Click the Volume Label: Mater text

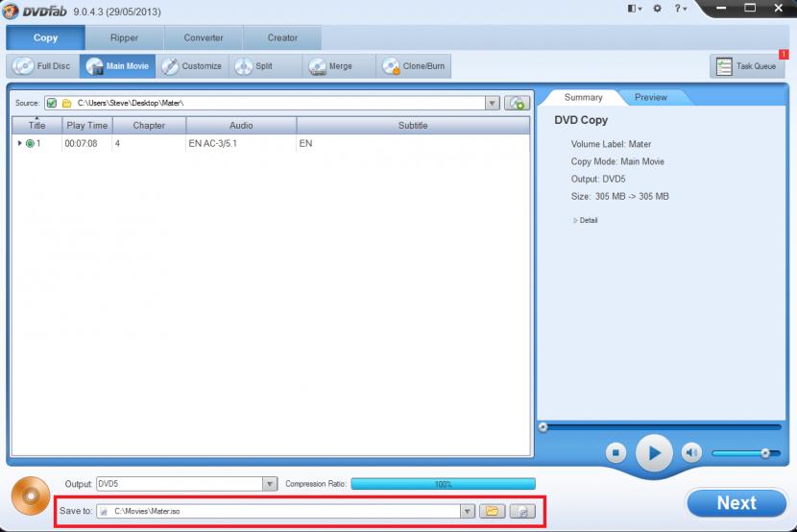(x=611, y=144)
